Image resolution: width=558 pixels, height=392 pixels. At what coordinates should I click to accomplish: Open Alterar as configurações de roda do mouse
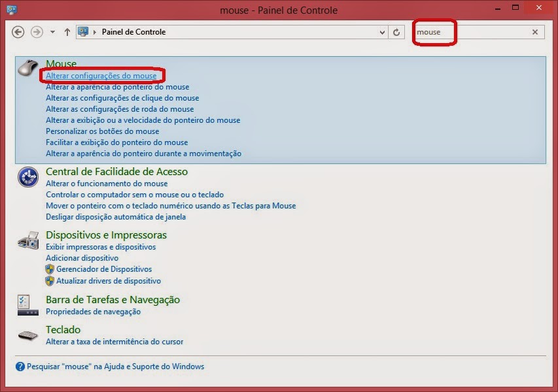(120, 108)
